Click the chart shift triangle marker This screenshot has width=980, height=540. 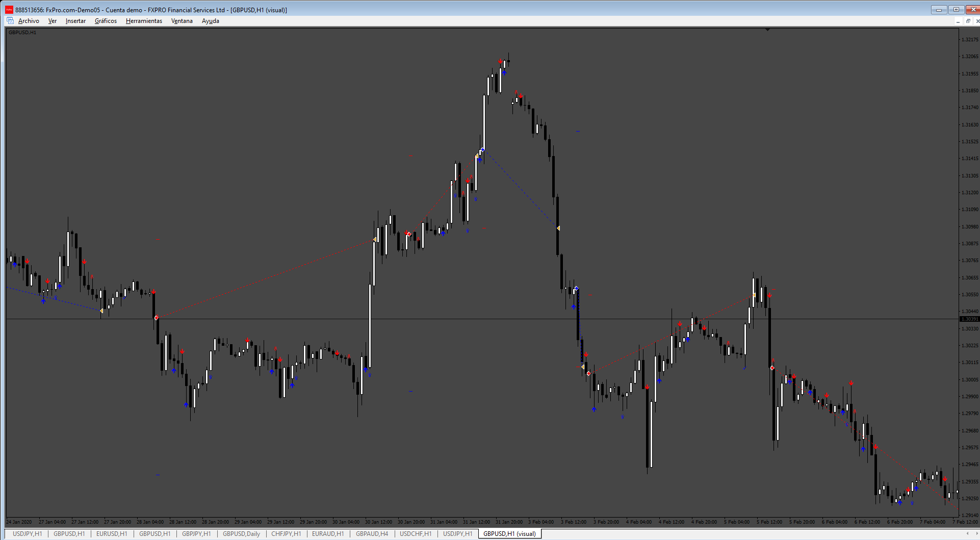[767, 30]
